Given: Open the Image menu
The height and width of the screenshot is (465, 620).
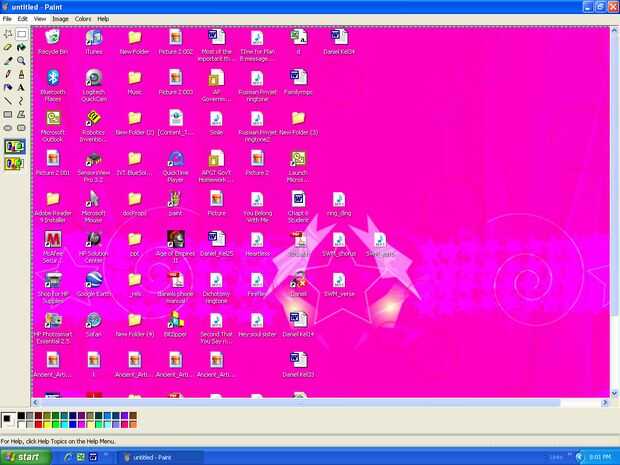Looking at the screenshot, I should click(60, 19).
